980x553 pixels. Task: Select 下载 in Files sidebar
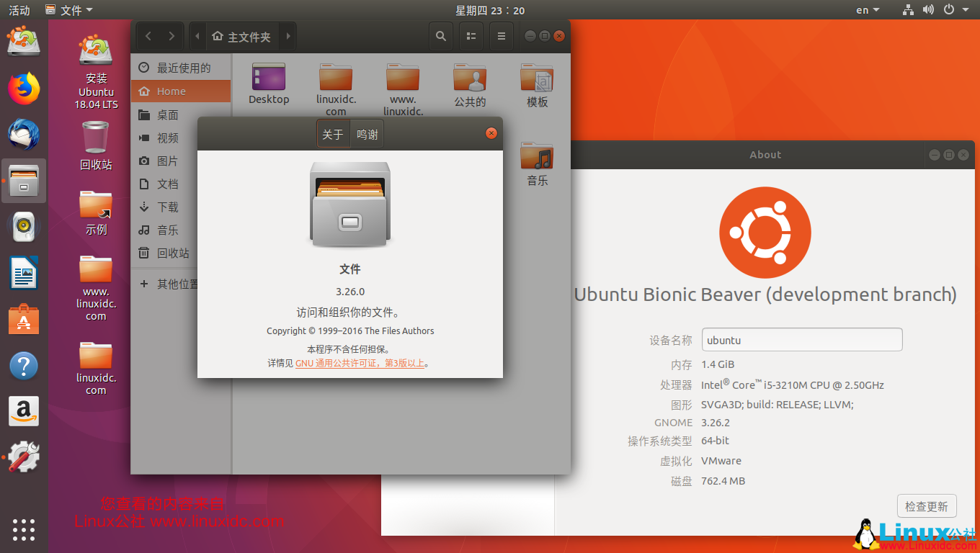click(x=181, y=207)
